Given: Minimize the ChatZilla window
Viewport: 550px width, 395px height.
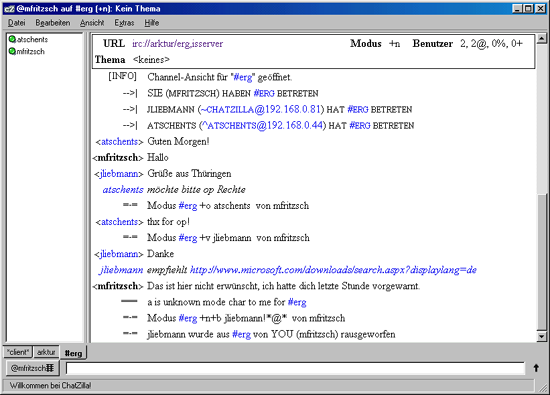Looking at the screenshot, I should [517, 9].
